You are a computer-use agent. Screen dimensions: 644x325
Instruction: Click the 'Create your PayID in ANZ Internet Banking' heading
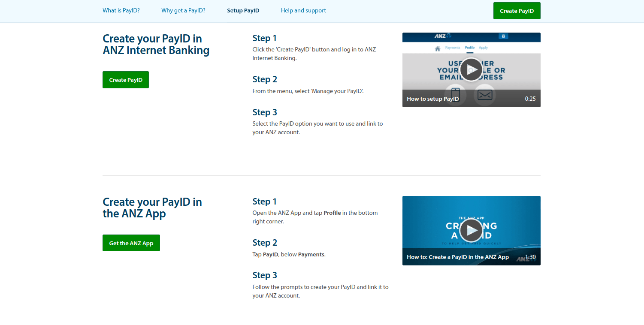156,45
